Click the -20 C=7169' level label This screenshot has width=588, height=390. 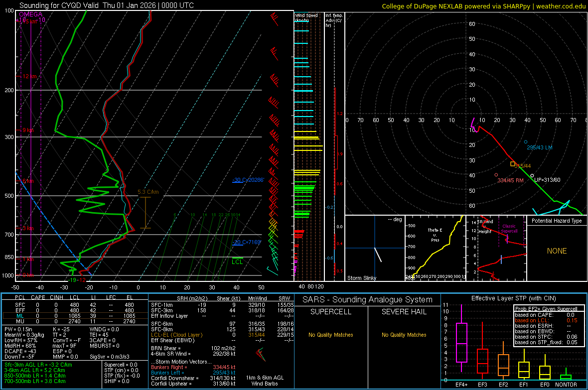[x=246, y=242]
